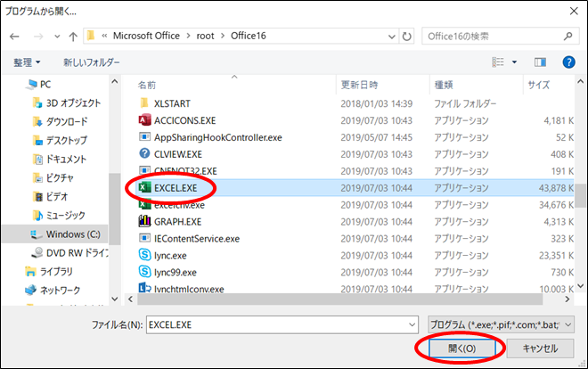Open recent locations dropdown arrow

[x=57, y=37]
